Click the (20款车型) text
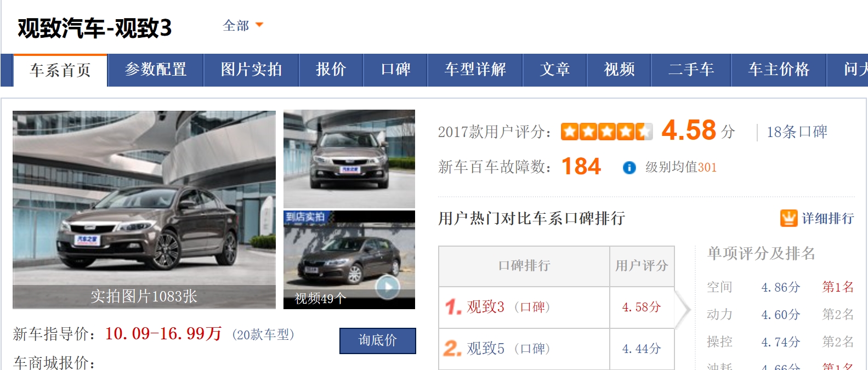 tap(263, 334)
